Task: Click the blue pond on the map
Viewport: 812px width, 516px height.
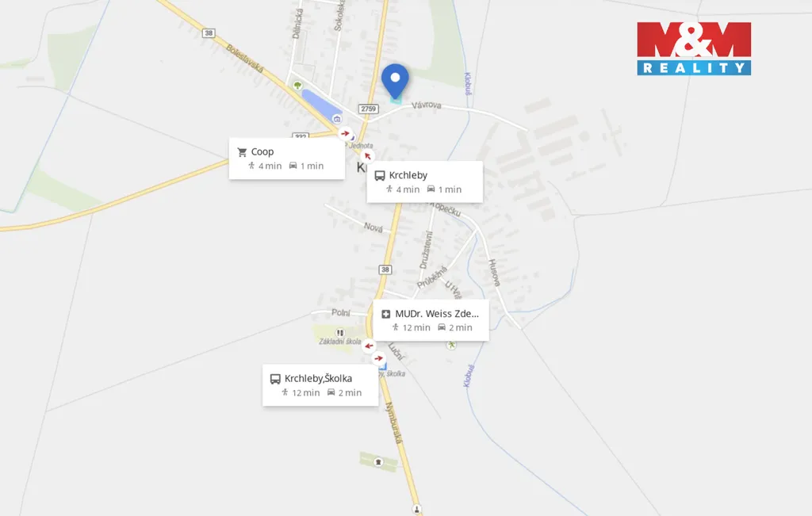Action: 320,105
